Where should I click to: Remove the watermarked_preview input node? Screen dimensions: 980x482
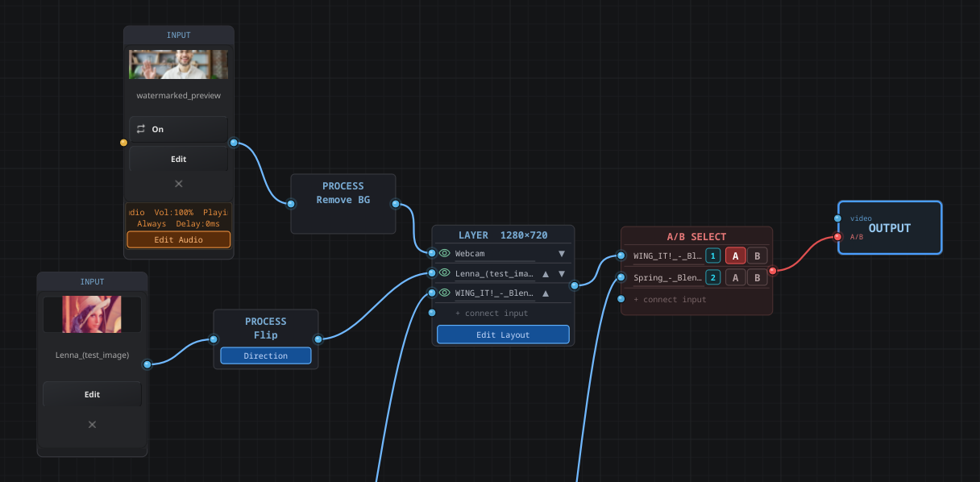click(179, 184)
